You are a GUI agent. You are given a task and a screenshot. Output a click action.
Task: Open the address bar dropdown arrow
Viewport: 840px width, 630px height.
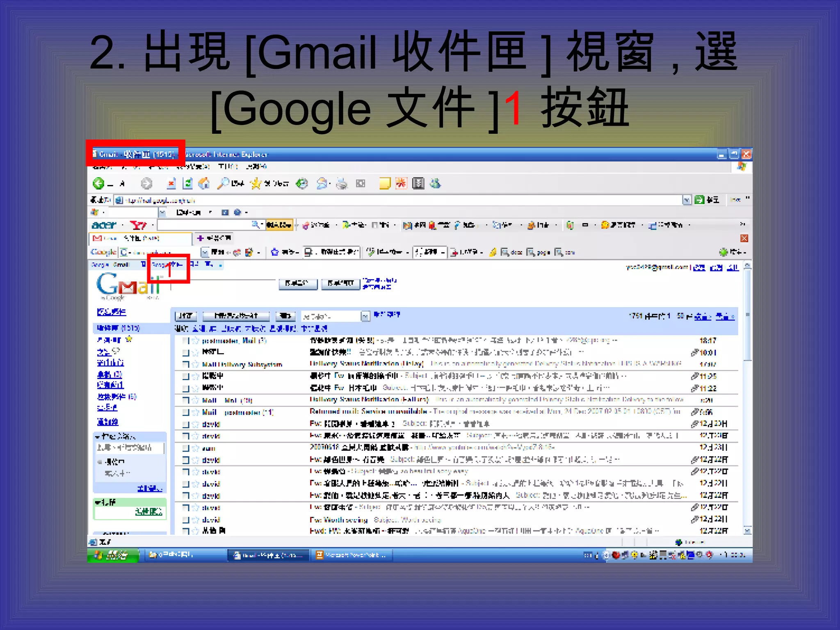click(x=687, y=200)
